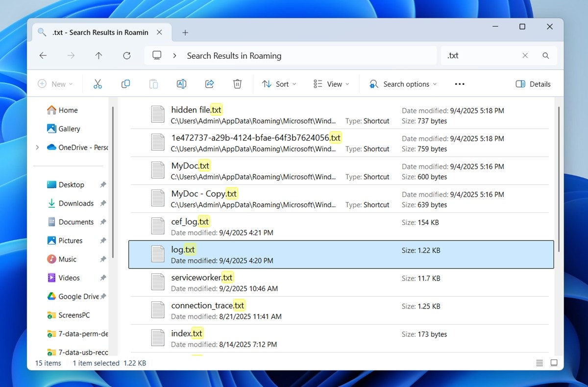Delete the selected log.txt file
The width and height of the screenshot is (588, 387).
tap(237, 84)
